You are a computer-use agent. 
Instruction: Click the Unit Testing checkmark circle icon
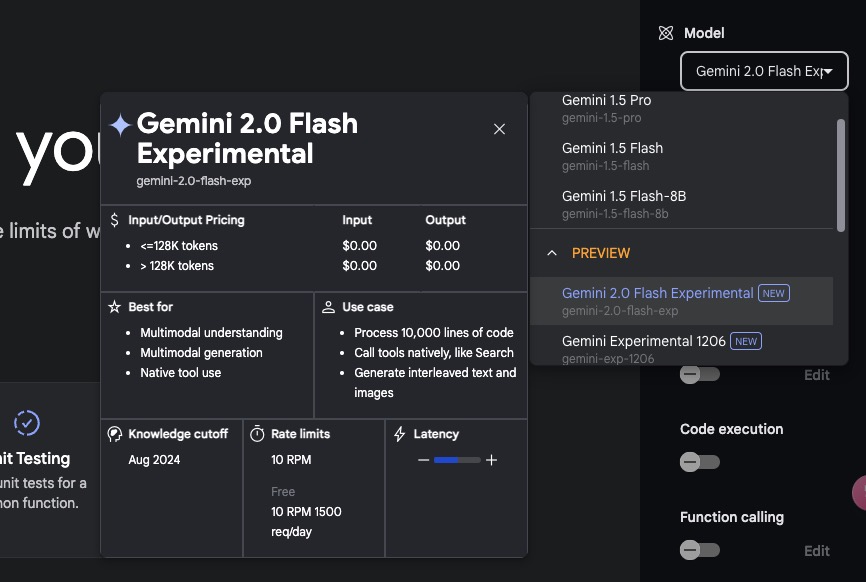27,423
